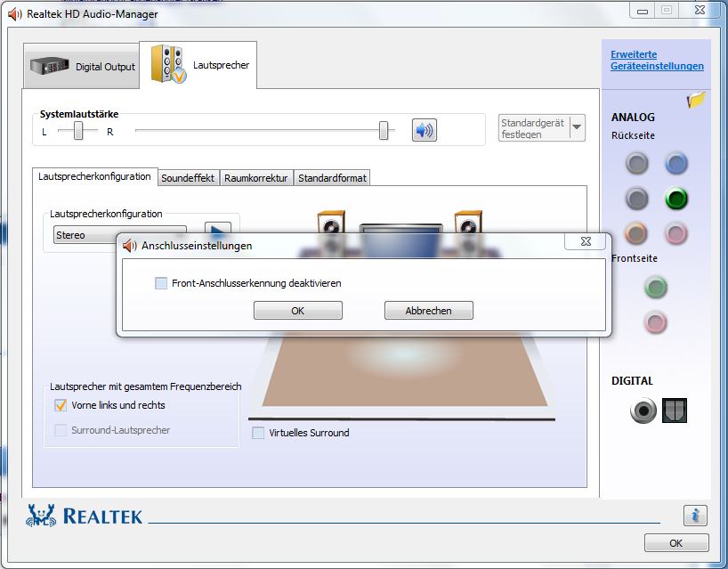Open the Standardgerät festlegen dropdown arrow
The height and width of the screenshot is (569, 728).
pyautogui.click(x=577, y=127)
